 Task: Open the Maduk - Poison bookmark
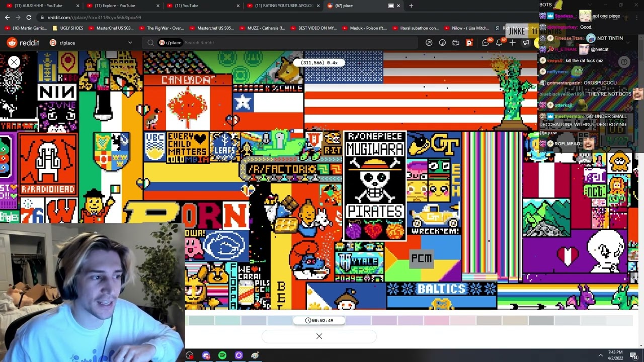coord(365,28)
